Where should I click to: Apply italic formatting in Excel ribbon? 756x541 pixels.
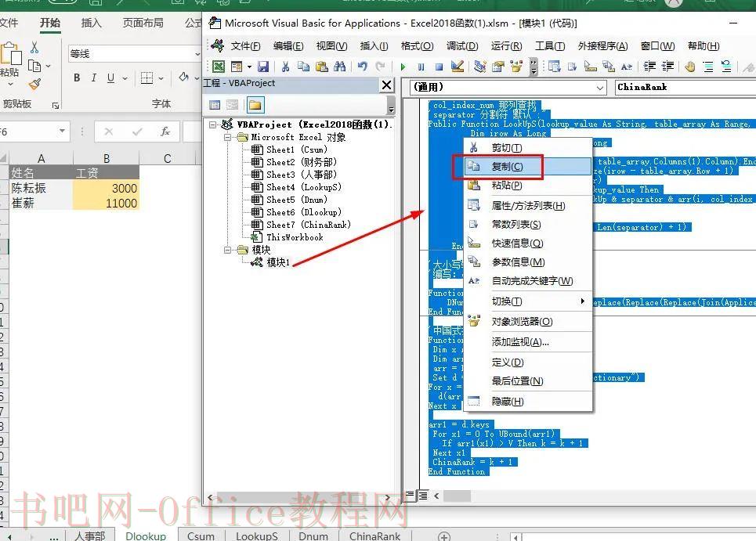coord(94,78)
